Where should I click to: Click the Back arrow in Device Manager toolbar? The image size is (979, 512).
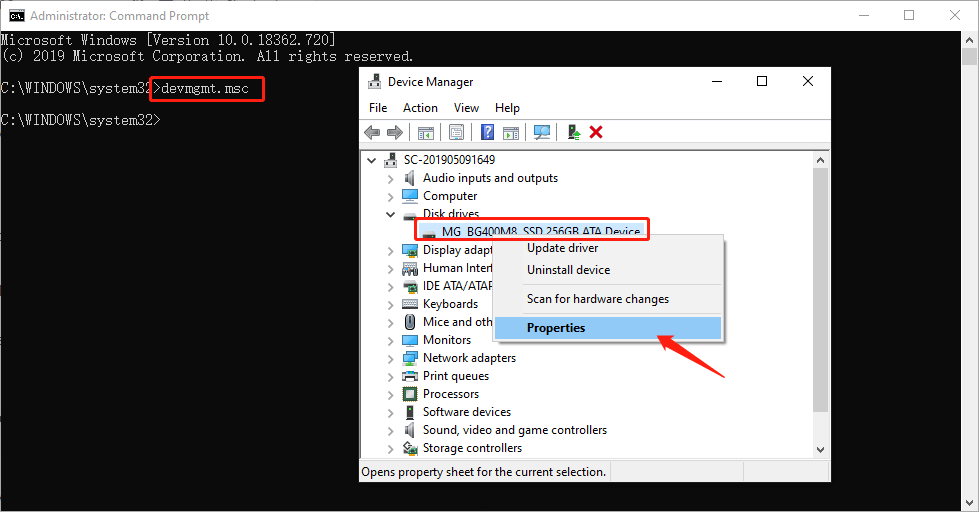click(x=372, y=132)
